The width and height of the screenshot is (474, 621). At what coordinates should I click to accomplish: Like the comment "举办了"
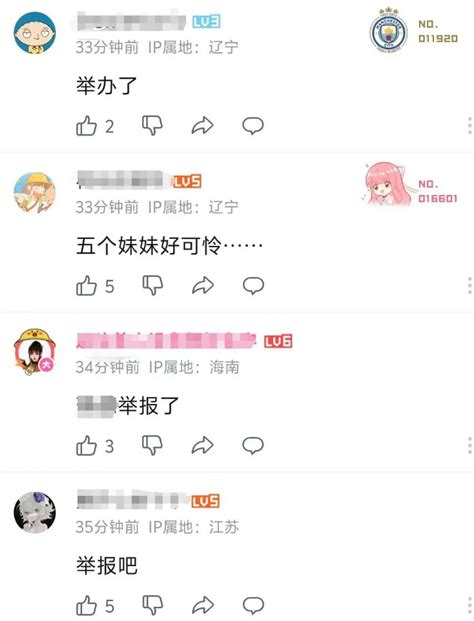pyautogui.click(x=86, y=126)
